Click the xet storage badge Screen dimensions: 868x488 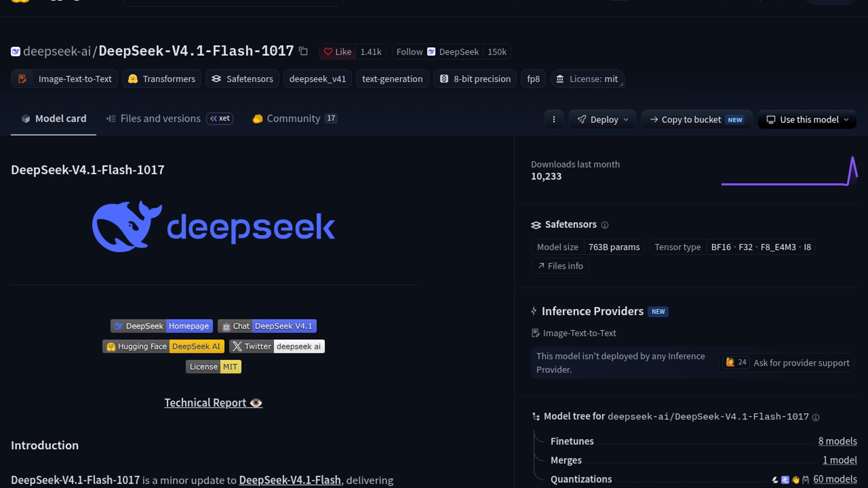point(220,118)
